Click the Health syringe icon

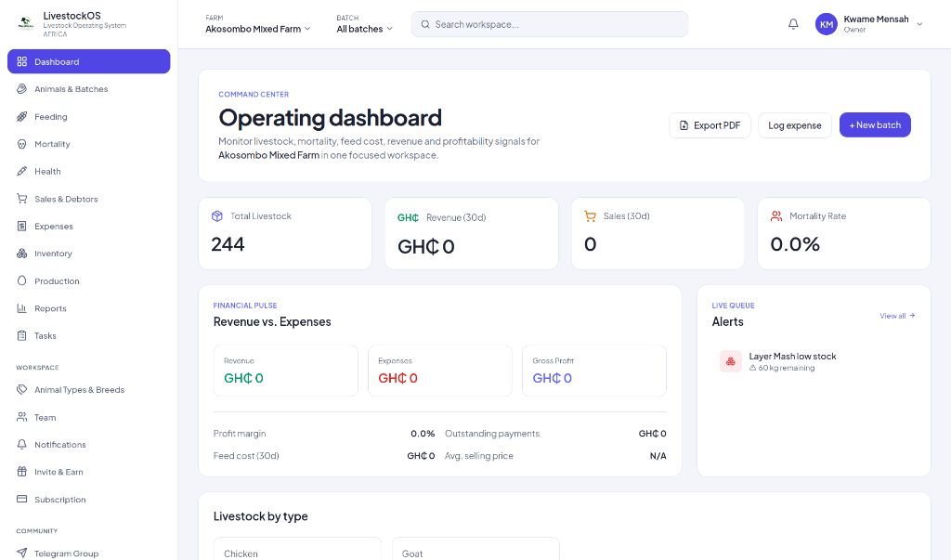(22, 171)
